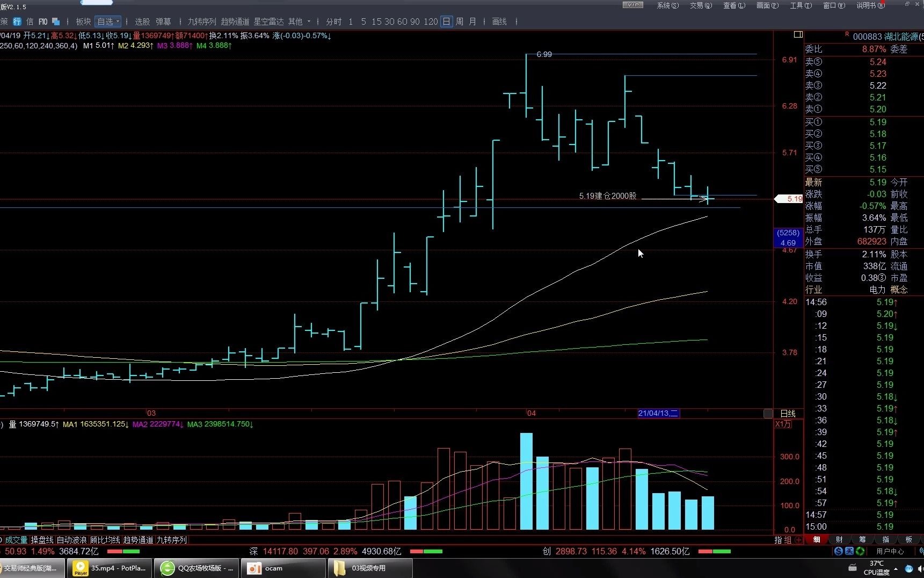Open the 工具(T) menu

801,5
